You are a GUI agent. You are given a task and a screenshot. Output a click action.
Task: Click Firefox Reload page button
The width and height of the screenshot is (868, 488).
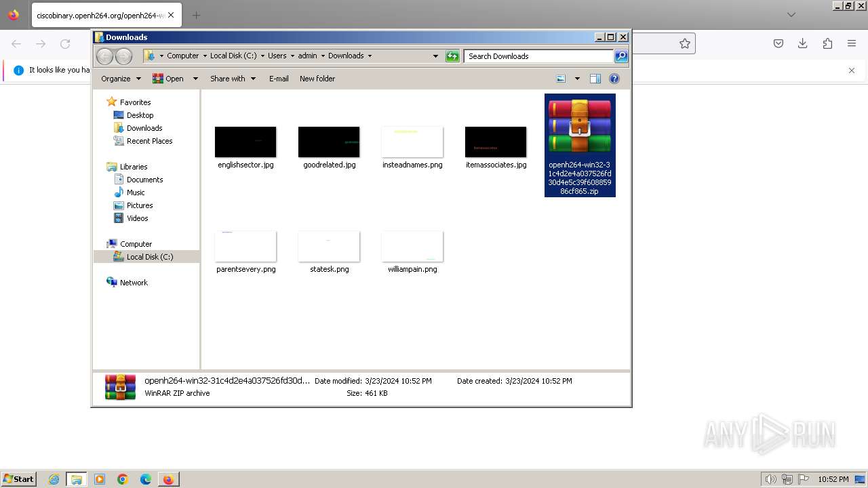(x=65, y=43)
